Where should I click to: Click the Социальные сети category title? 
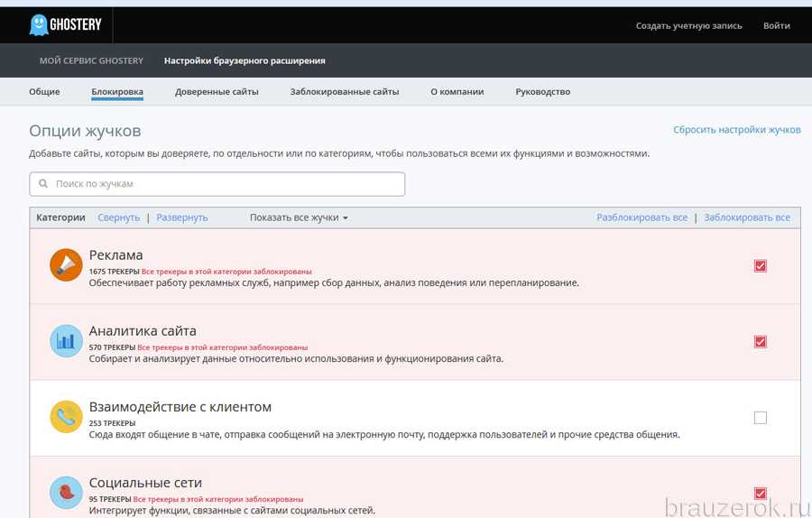tap(145, 482)
